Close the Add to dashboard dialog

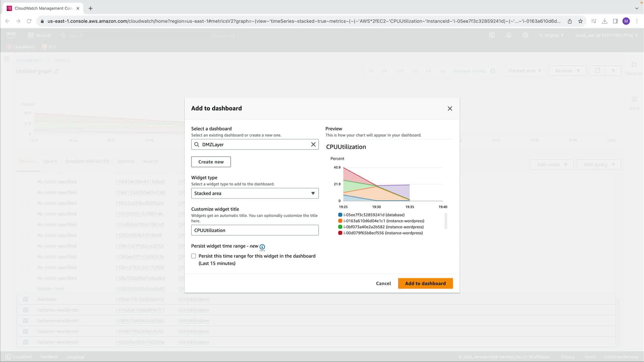[x=450, y=109]
